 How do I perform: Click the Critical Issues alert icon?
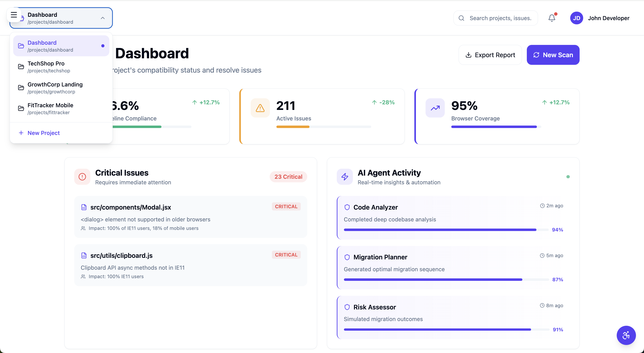click(82, 177)
